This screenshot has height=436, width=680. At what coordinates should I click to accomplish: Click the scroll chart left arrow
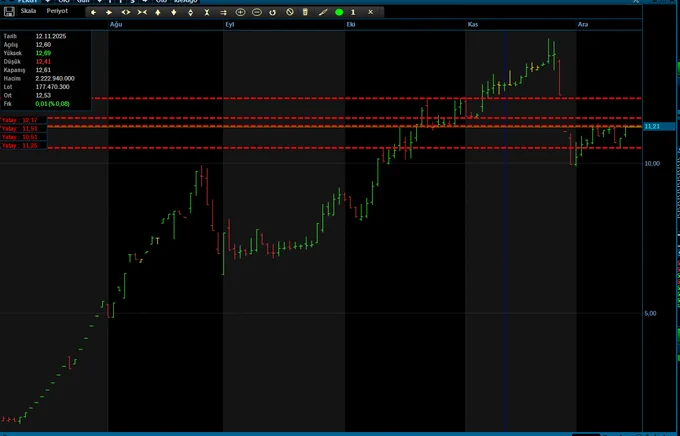pyautogui.click(x=93, y=13)
